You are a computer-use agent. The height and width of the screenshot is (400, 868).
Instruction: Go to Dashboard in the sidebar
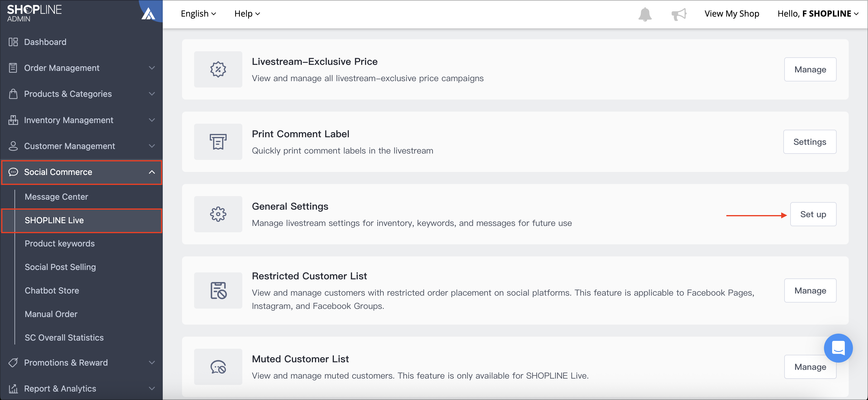pos(45,42)
